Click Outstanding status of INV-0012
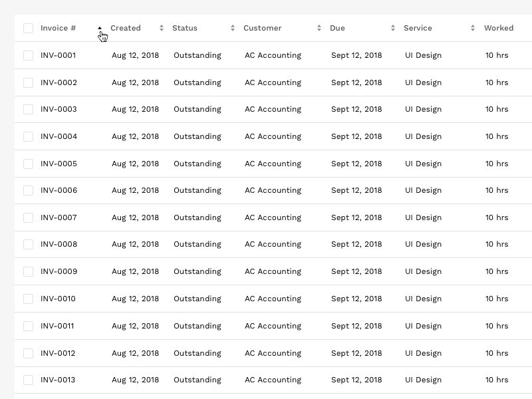This screenshot has height=399, width=532. [197, 353]
